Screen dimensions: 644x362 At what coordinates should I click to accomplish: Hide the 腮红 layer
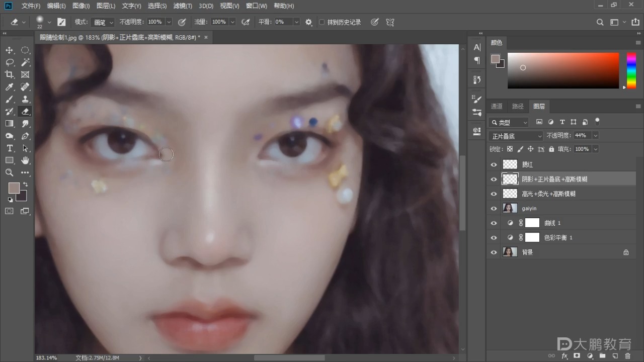point(494,164)
